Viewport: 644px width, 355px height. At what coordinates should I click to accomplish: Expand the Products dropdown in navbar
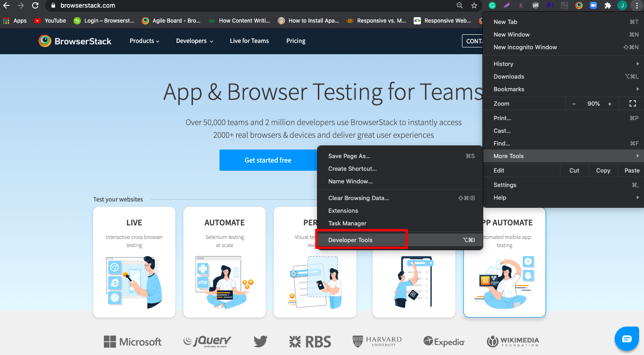click(x=145, y=41)
